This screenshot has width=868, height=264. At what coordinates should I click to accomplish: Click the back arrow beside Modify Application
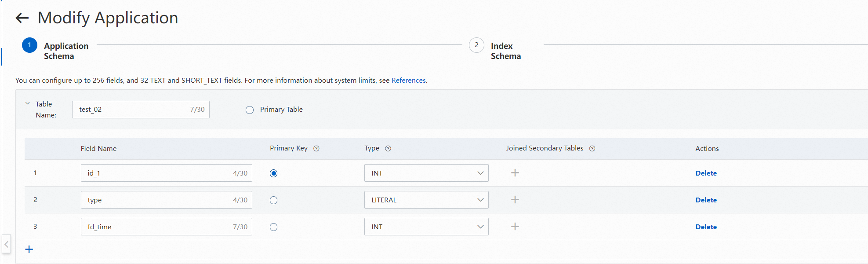[22, 18]
